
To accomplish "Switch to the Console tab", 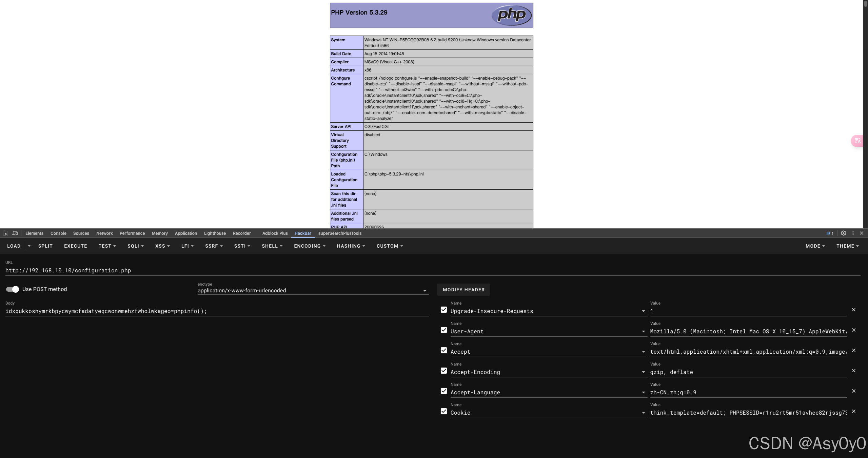I will click(x=58, y=233).
